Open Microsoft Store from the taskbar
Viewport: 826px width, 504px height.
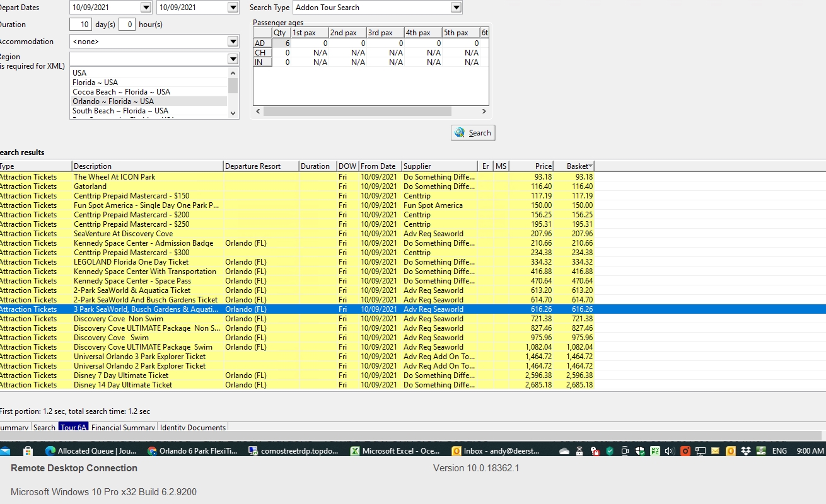click(x=28, y=451)
